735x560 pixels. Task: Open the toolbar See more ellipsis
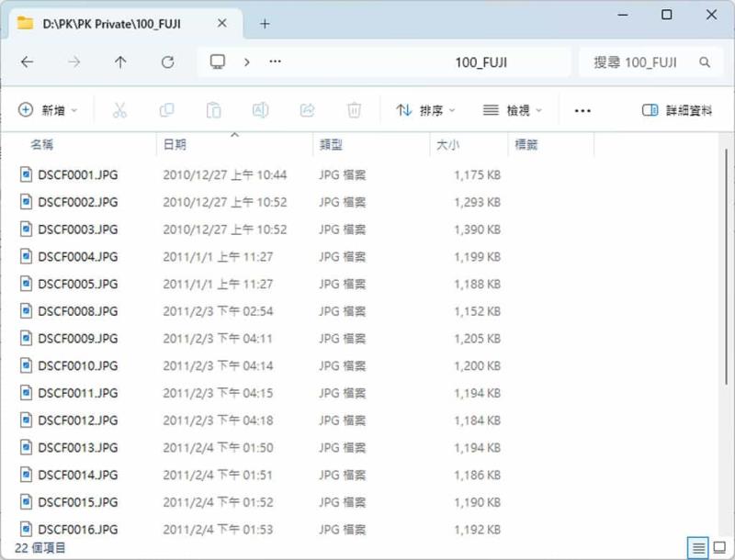pyautogui.click(x=582, y=111)
